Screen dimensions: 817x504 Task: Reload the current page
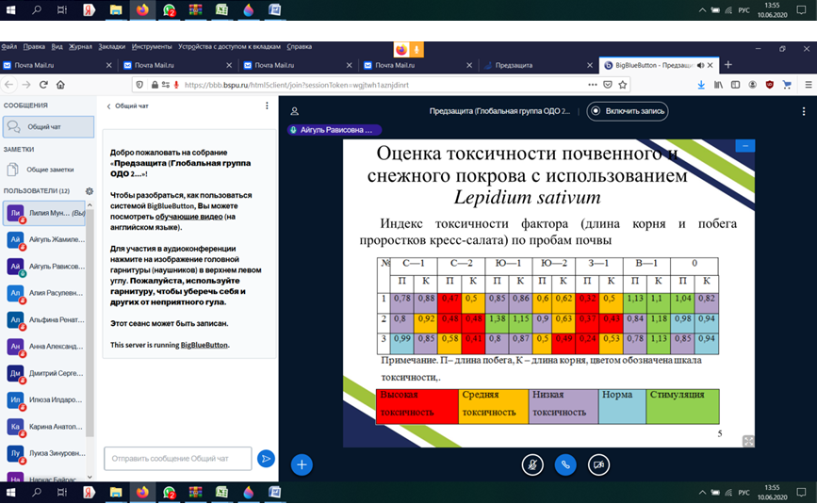[x=43, y=85]
